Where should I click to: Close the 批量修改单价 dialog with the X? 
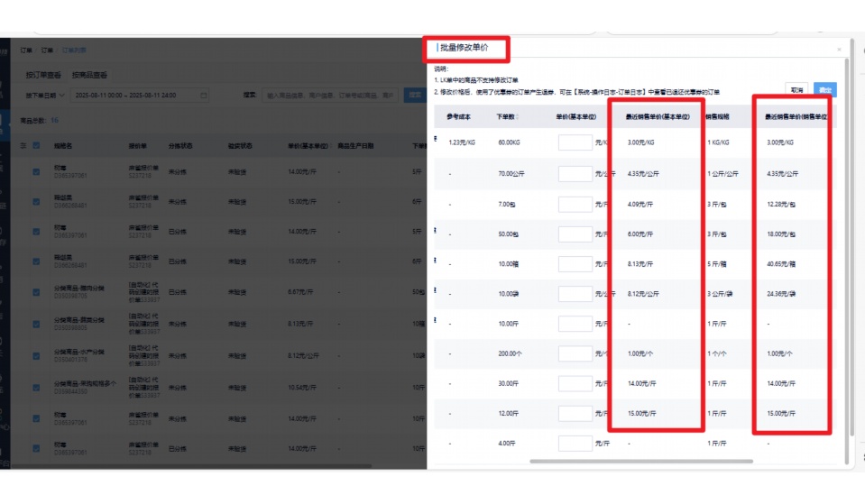coord(839,50)
